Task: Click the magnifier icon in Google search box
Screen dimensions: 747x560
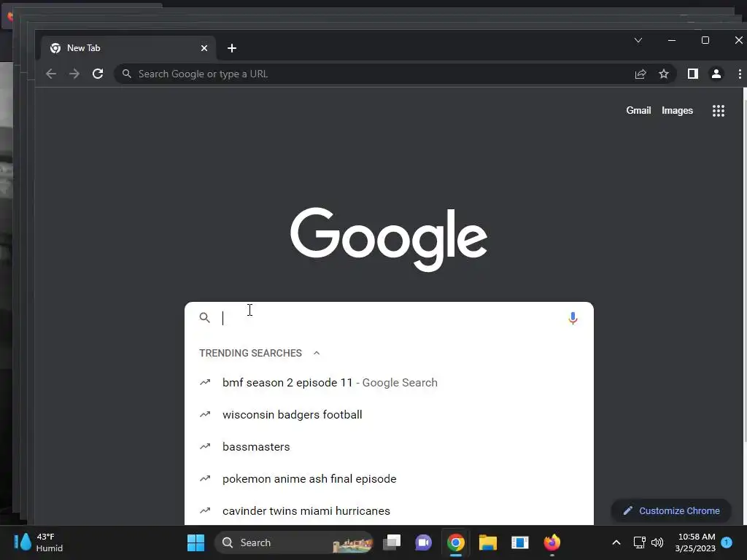Action: tap(204, 318)
